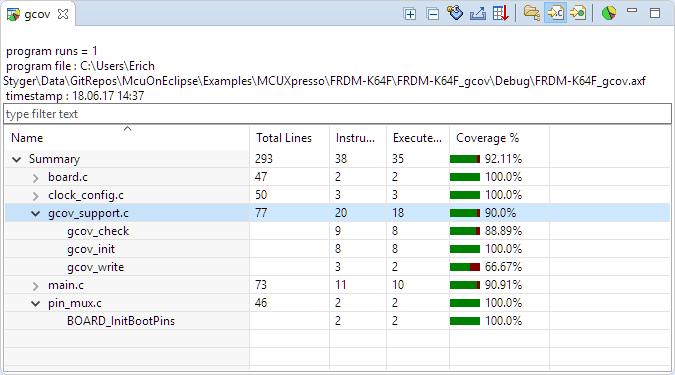The width and height of the screenshot is (675, 375).
Task: Click the program runs = 1 text
Action: click(52, 51)
